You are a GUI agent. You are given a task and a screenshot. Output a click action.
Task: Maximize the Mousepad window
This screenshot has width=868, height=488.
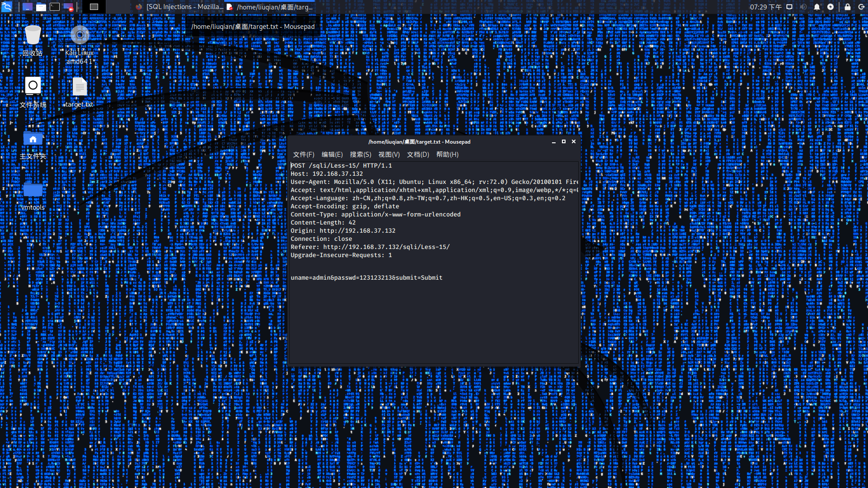pos(564,141)
